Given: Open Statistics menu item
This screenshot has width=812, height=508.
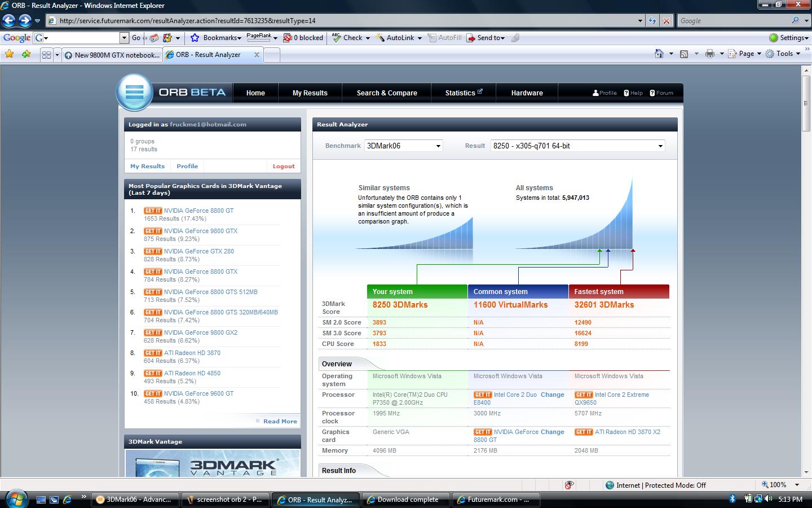Looking at the screenshot, I should (x=464, y=93).
